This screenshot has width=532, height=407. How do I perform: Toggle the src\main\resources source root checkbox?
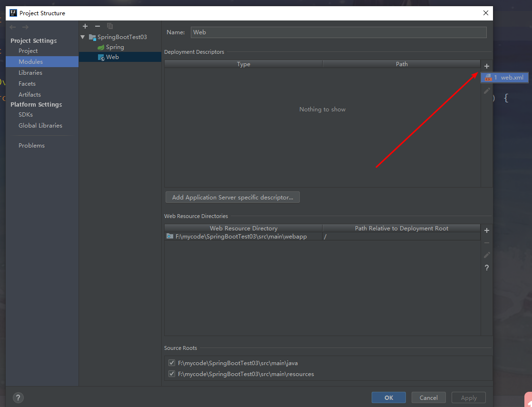172,374
